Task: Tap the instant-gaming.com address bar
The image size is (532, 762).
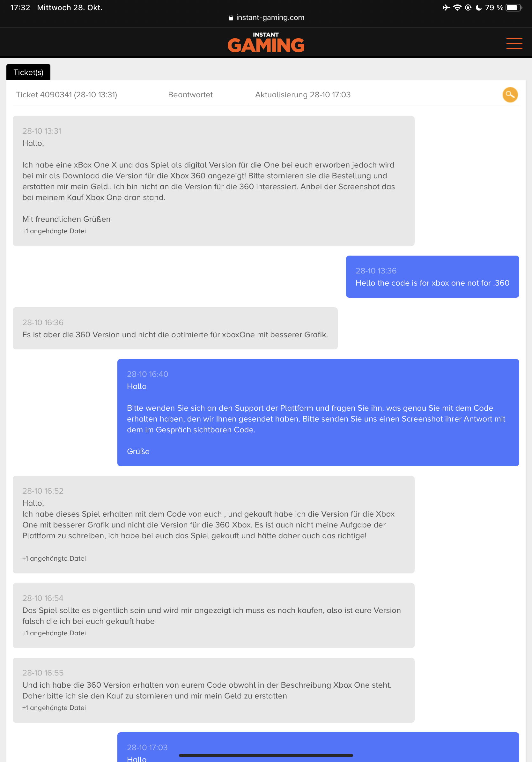Action: point(266,18)
